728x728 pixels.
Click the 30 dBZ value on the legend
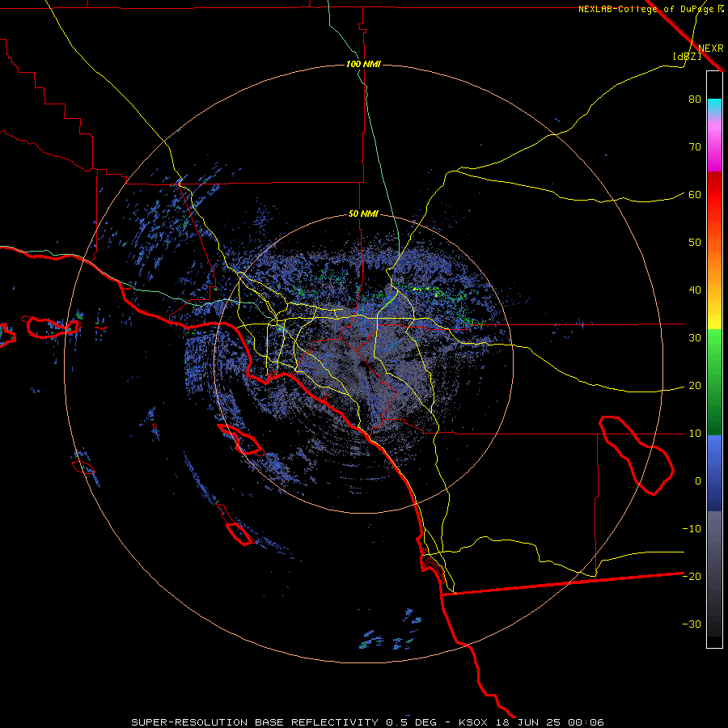(695, 338)
